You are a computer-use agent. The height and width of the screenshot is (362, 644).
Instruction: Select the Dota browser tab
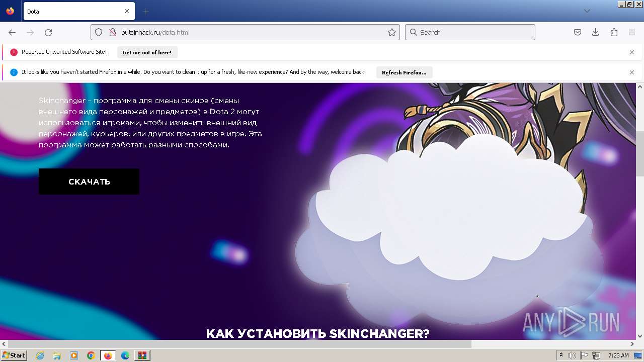click(x=78, y=11)
